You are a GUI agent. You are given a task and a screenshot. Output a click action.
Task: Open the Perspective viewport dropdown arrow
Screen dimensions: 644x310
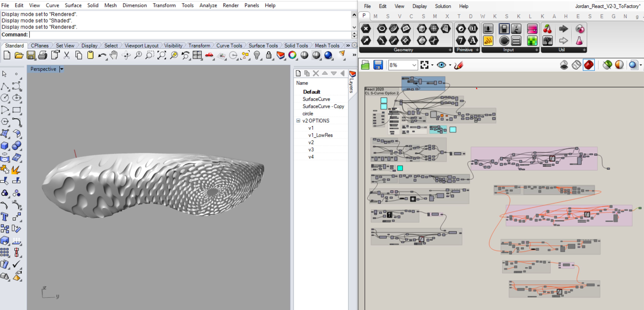62,69
